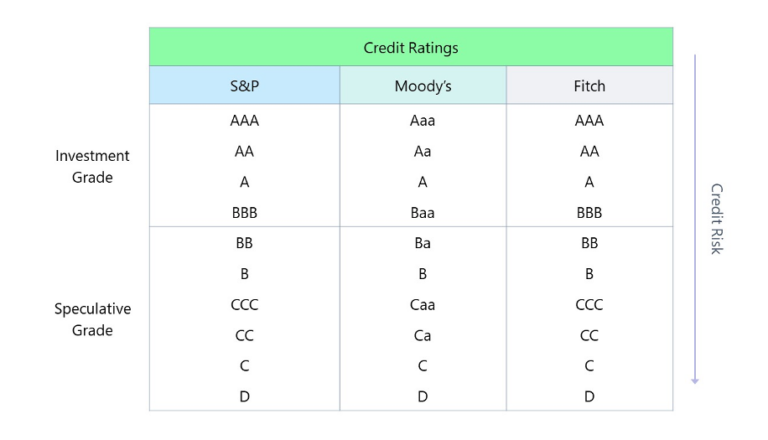
Task: Click the Ca rating in Moody's column
Action: point(423,336)
